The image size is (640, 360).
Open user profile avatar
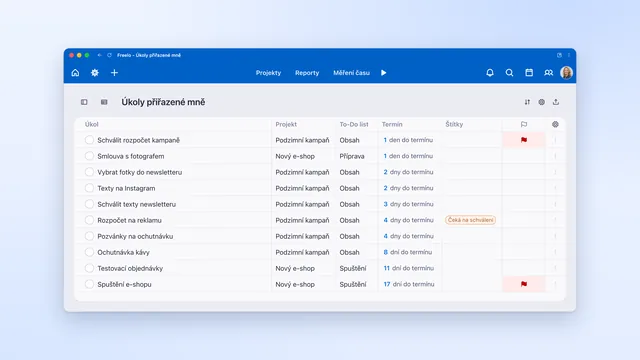coord(567,73)
